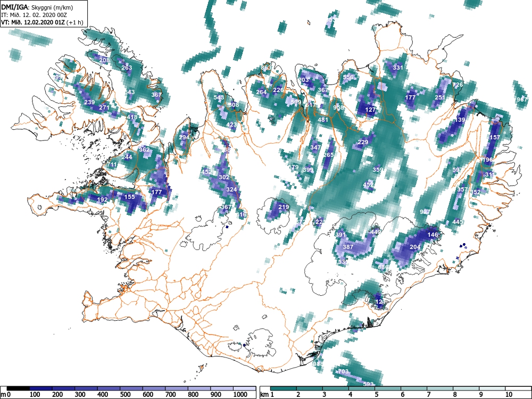Select the offshore visibility value 593
The width and height of the screenshot is (532, 399).
pyautogui.click(x=369, y=384)
